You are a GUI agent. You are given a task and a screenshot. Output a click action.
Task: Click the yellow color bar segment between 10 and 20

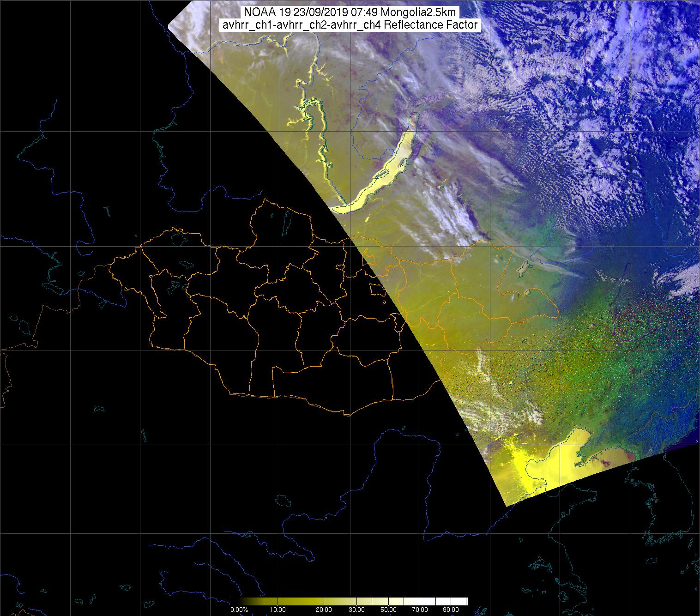point(301,601)
